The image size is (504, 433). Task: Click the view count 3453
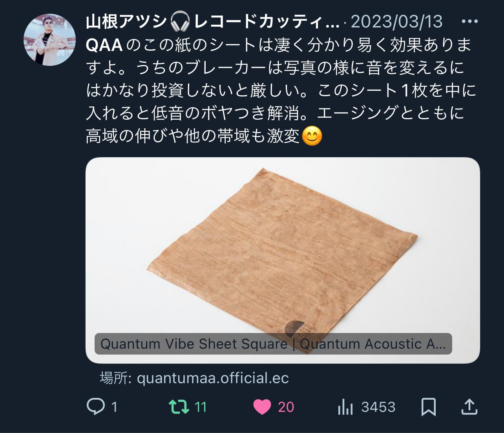click(378, 407)
